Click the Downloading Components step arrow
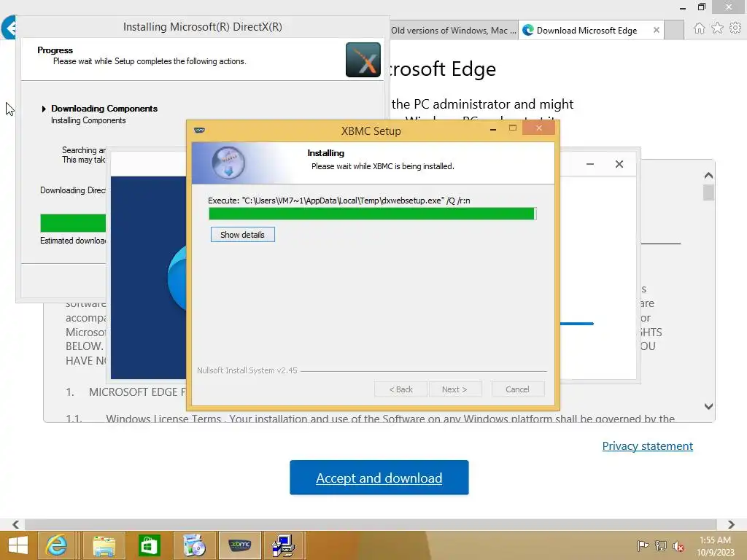The height and width of the screenshot is (560, 747). 44,109
